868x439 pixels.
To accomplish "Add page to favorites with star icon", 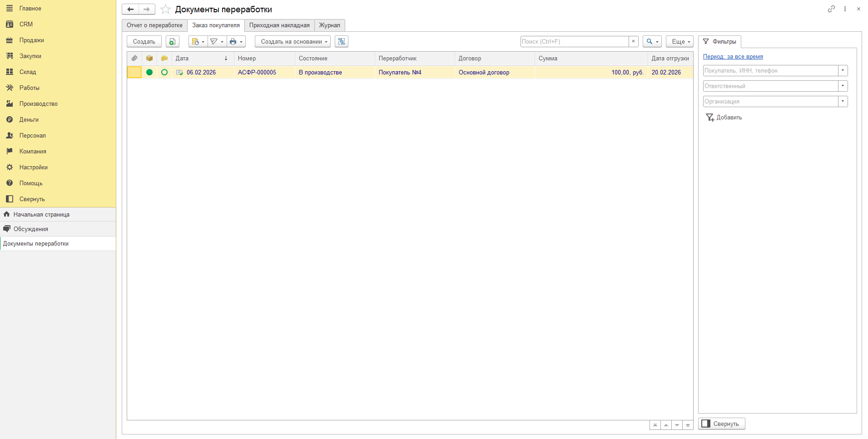I will click(165, 9).
